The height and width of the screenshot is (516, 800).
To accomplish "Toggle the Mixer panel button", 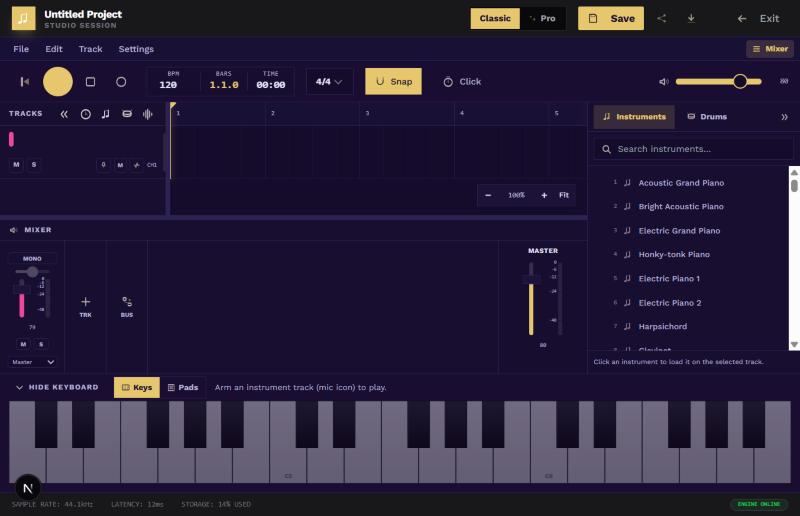I will [770, 49].
